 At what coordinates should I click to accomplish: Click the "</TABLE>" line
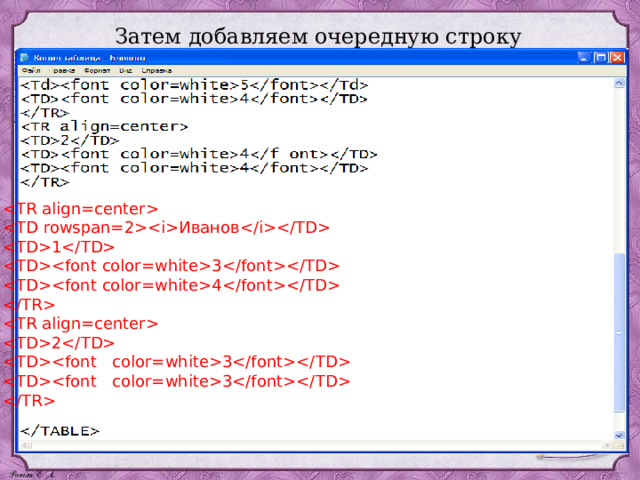tap(60, 431)
